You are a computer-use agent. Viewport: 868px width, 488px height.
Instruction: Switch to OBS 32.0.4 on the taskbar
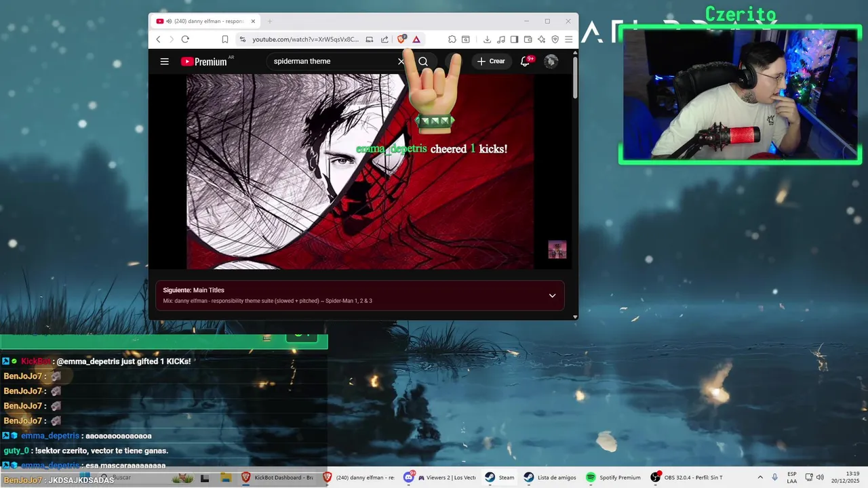[x=687, y=478]
